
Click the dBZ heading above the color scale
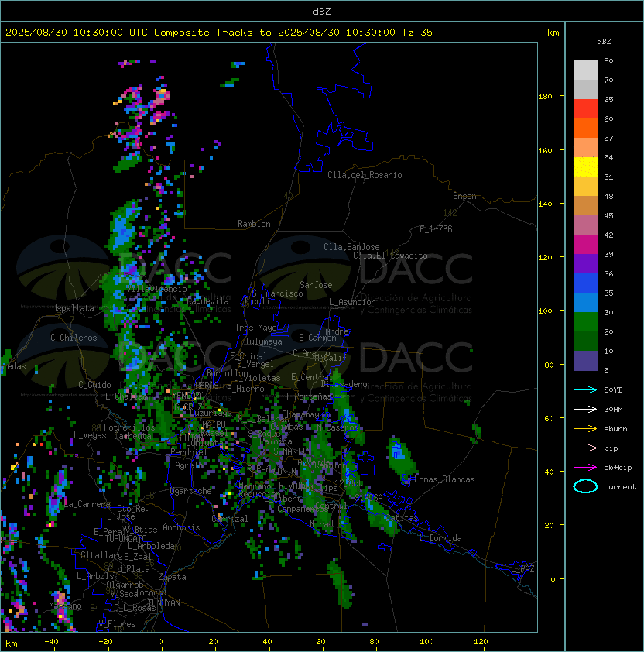click(x=604, y=42)
